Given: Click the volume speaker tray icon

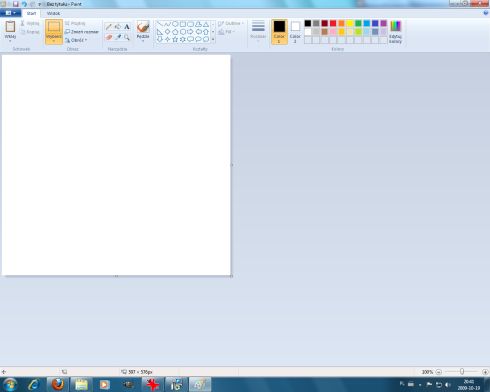Looking at the screenshot, I should click(x=448, y=385).
